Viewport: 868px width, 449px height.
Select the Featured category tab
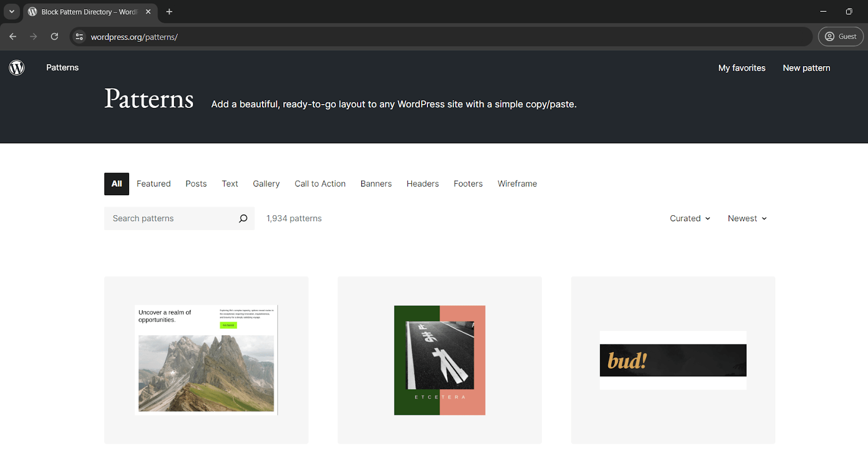(x=154, y=184)
